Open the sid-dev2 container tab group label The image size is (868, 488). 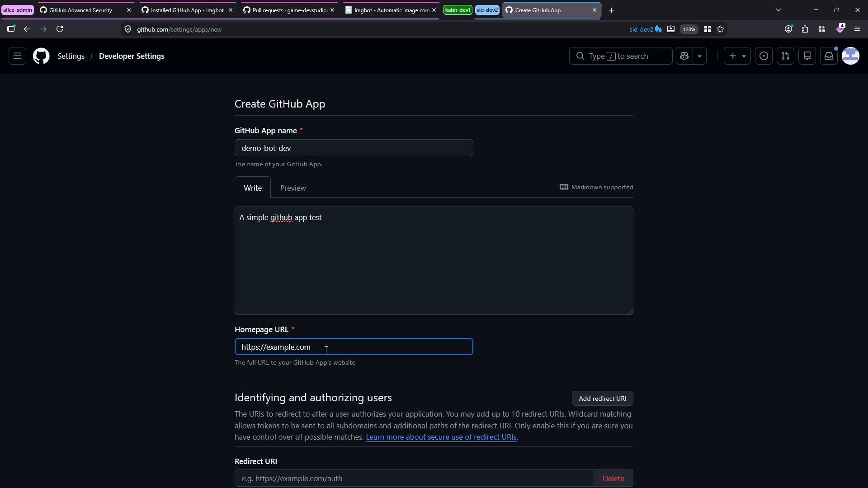[x=487, y=10]
